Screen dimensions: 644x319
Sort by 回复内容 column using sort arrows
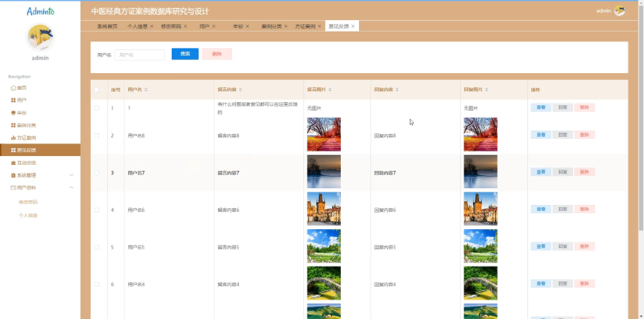pyautogui.click(x=397, y=89)
